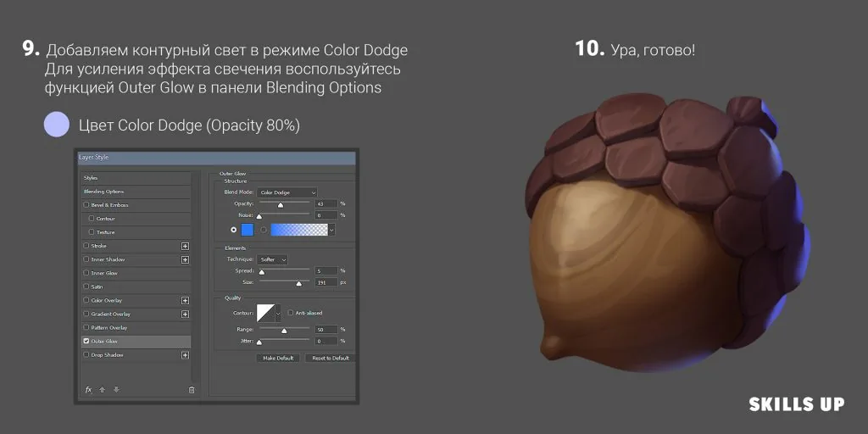Check the Gradient Overlay effect box
Image resolution: width=868 pixels, height=434 pixels.
click(86, 314)
